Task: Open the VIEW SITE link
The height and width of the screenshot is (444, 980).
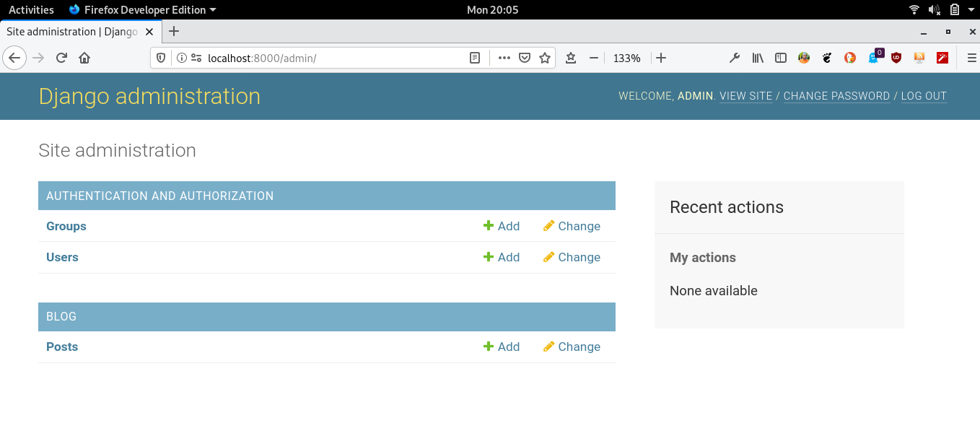Action: [x=745, y=96]
